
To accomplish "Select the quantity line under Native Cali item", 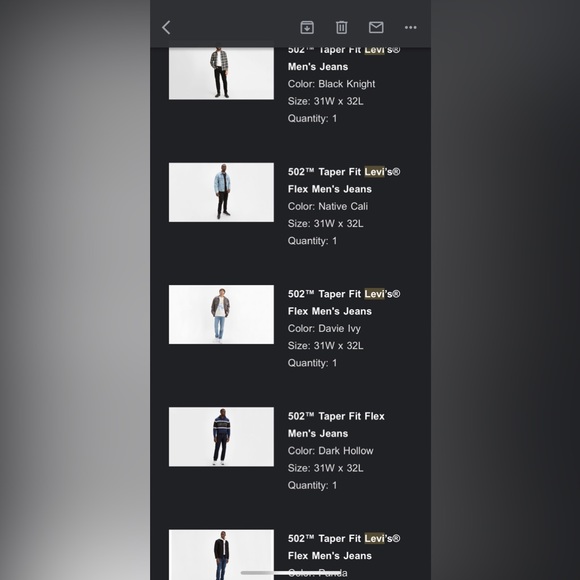I will (313, 241).
